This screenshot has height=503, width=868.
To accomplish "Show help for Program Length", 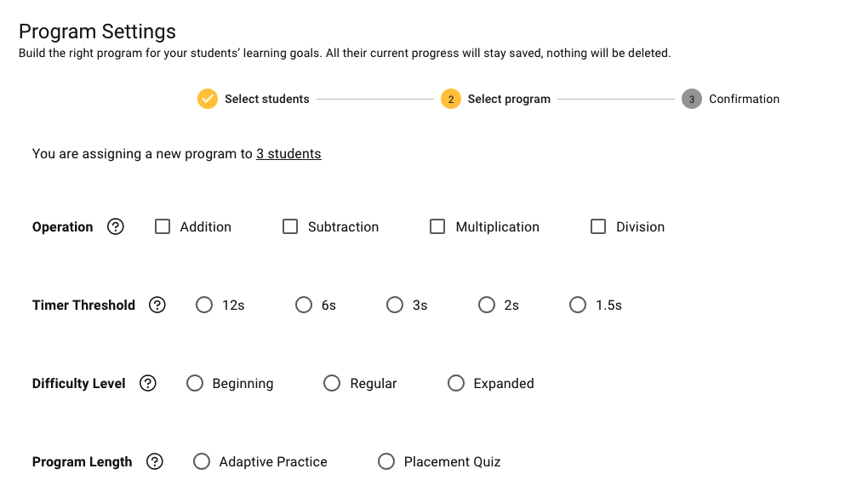I will (x=155, y=462).
